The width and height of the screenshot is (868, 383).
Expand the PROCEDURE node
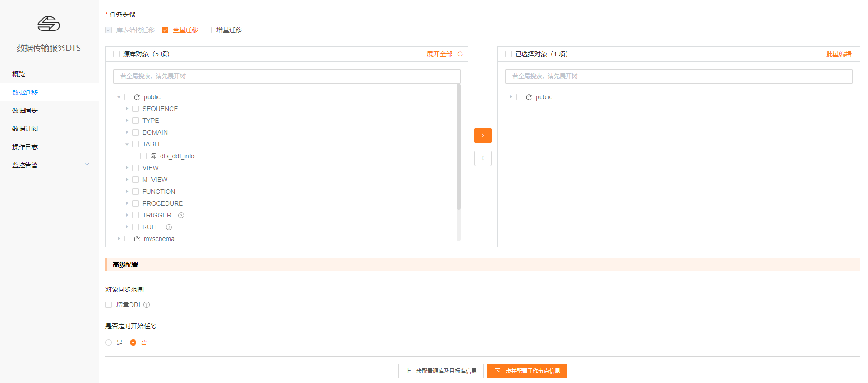point(127,203)
